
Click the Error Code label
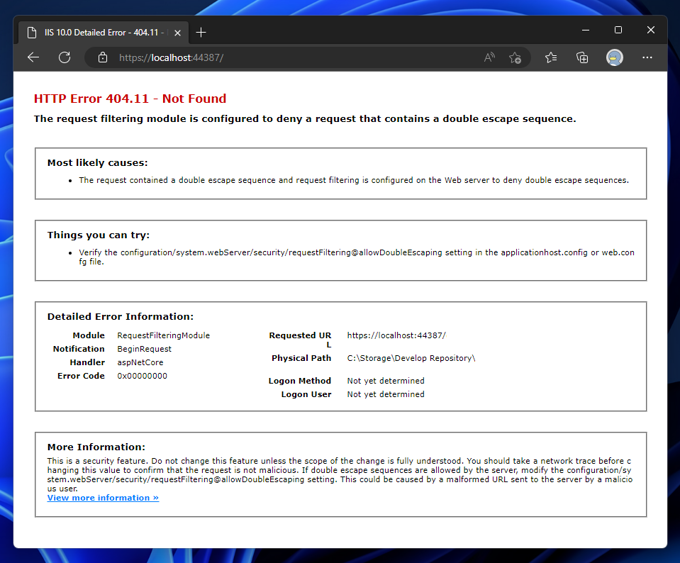tap(81, 376)
